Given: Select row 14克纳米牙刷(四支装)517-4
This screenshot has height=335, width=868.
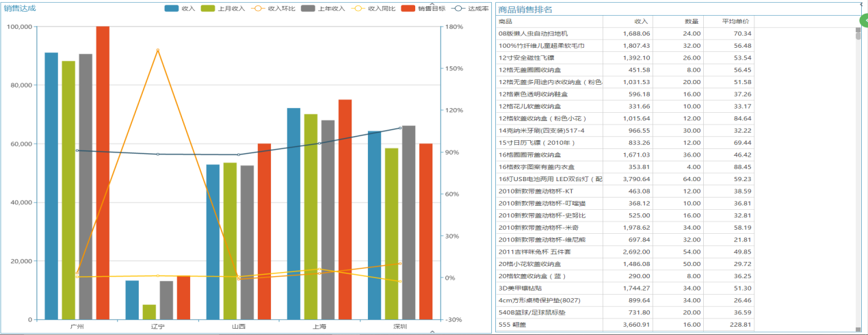Looking at the screenshot, I should [x=625, y=131].
